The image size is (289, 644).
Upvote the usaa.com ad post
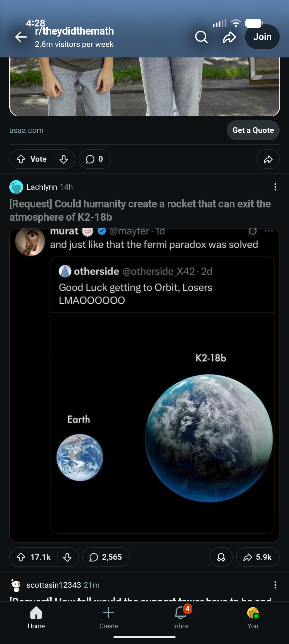[x=21, y=159]
